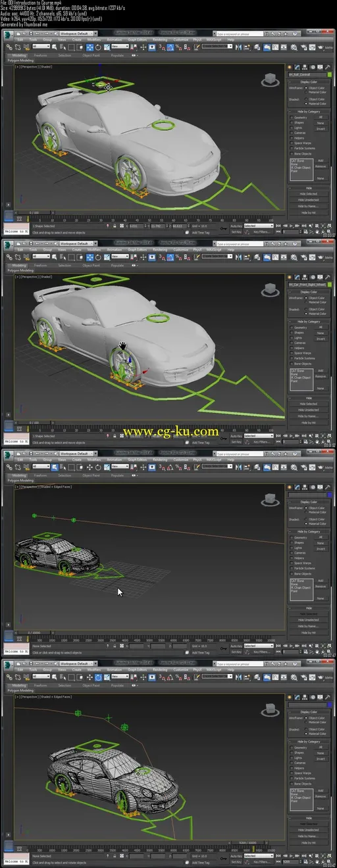Open the Selected key filter dropdown, first screenshot

pyautogui.click(x=258, y=226)
